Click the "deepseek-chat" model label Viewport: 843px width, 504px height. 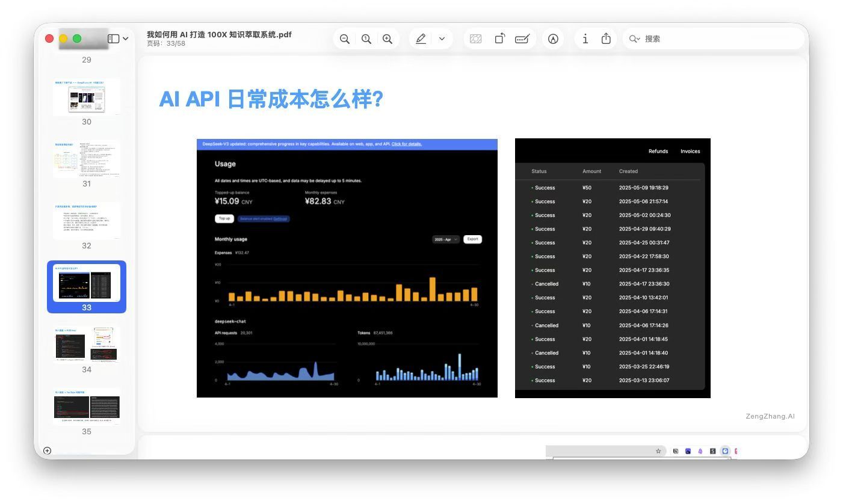point(230,322)
